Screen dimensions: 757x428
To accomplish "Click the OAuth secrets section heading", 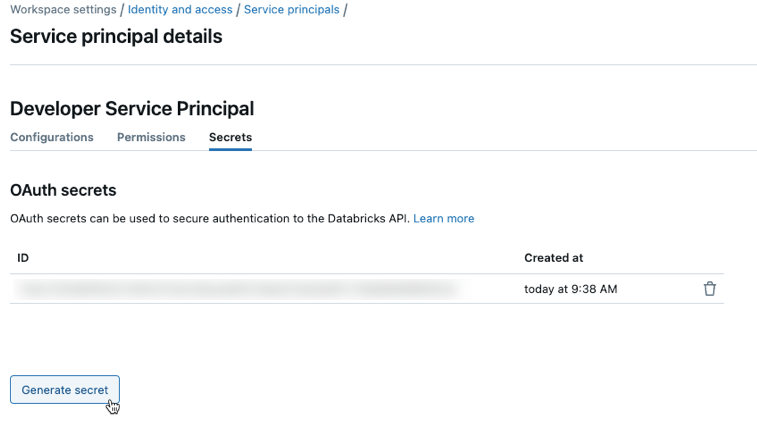I will (63, 190).
